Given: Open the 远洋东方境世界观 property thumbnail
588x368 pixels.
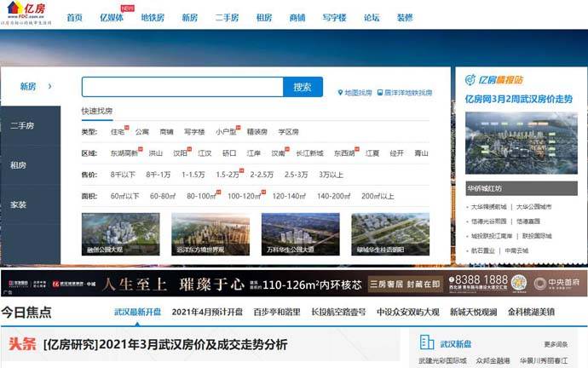Looking at the screenshot, I should point(210,234).
